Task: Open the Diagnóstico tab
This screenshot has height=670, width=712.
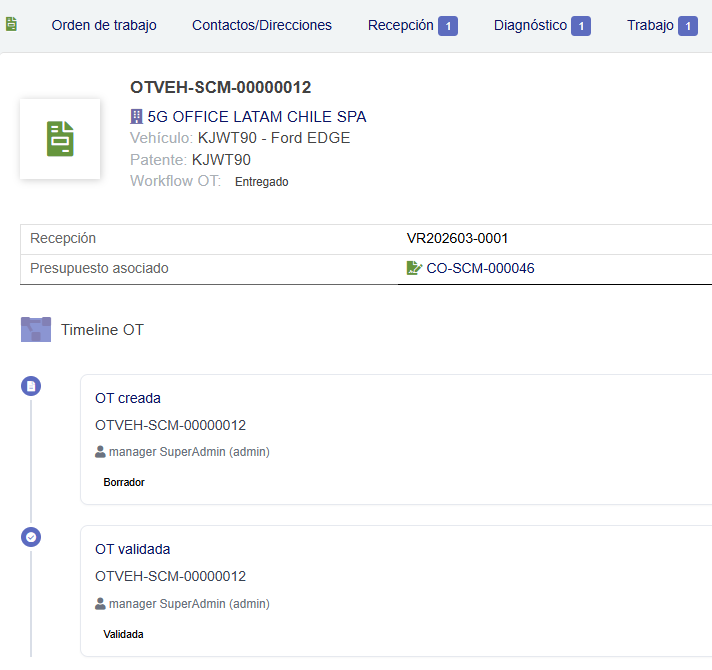Action: point(530,25)
